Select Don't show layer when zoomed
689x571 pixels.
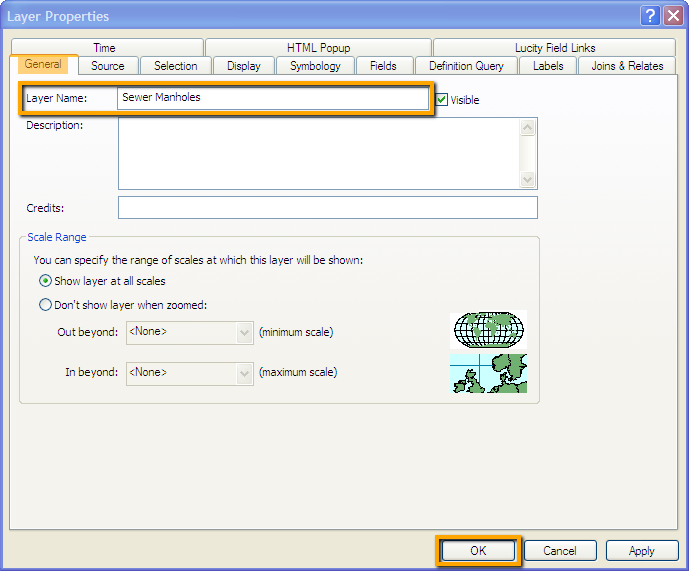45,305
